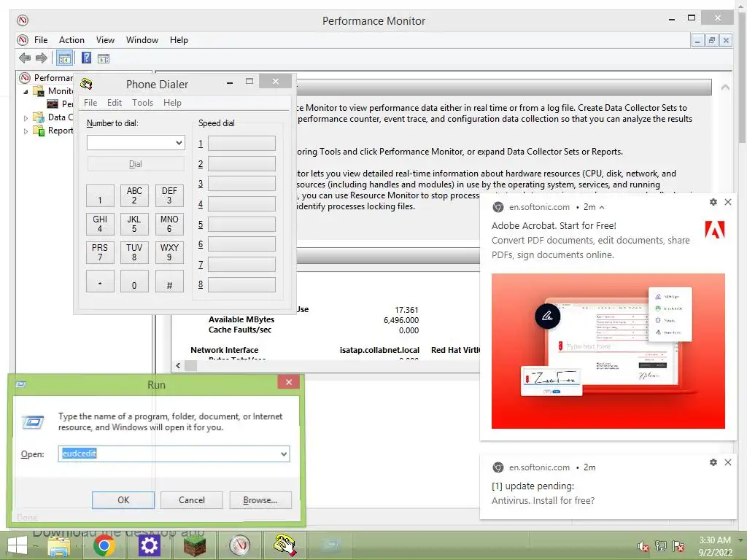747x560 pixels.
Task: Open the Windows Start button
Action: (18, 545)
